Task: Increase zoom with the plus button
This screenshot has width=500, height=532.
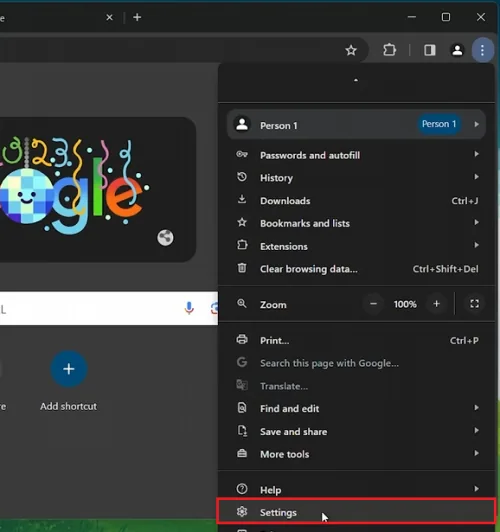Action: point(436,304)
